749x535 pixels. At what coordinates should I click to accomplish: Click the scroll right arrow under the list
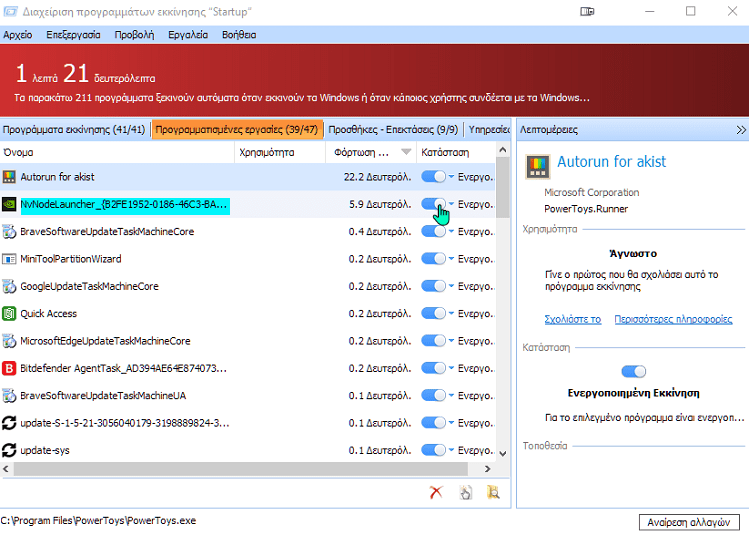[x=487, y=469]
